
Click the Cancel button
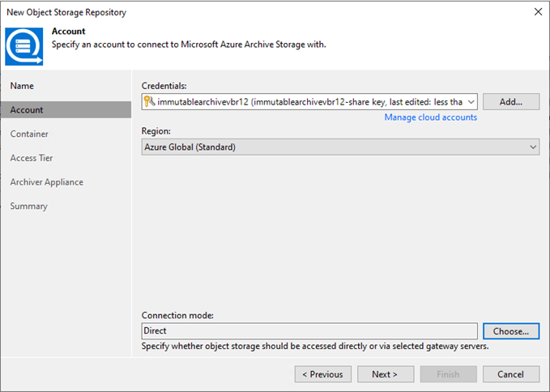tap(511, 374)
